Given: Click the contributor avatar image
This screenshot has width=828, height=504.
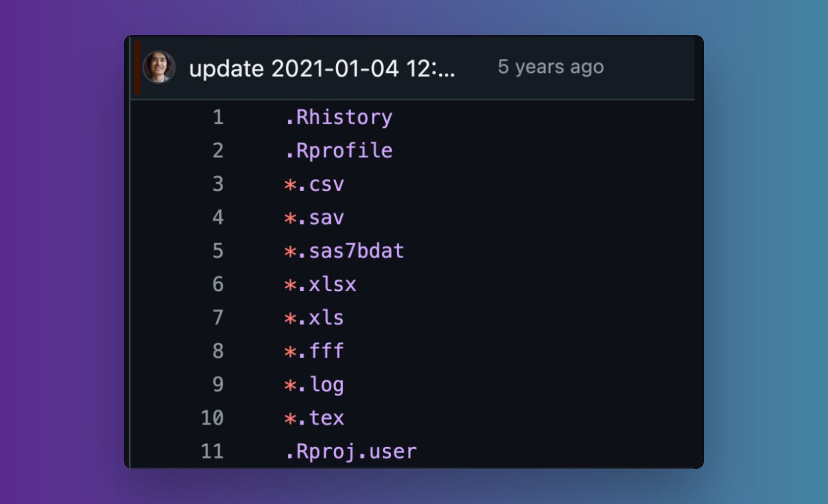Looking at the screenshot, I should (160, 68).
